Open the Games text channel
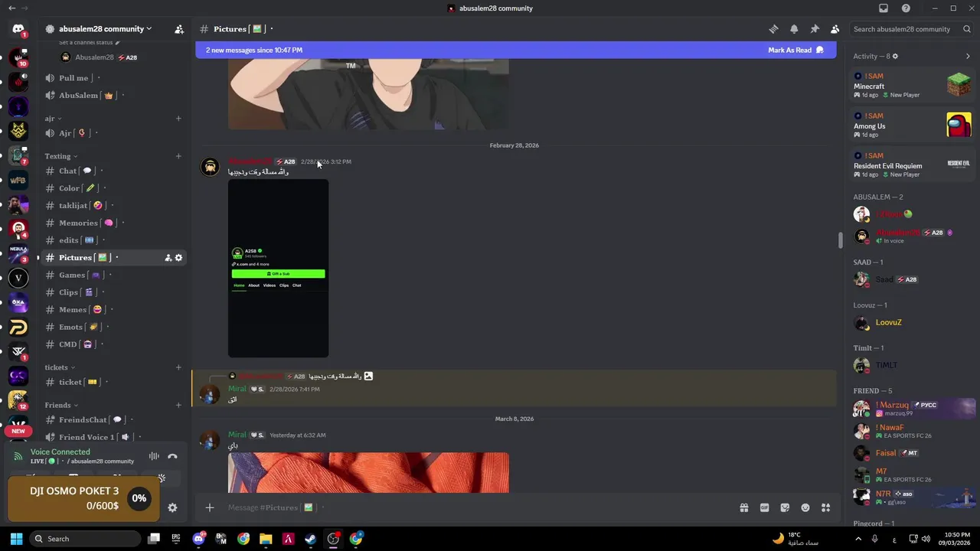The width and height of the screenshot is (980, 551). 113,275
